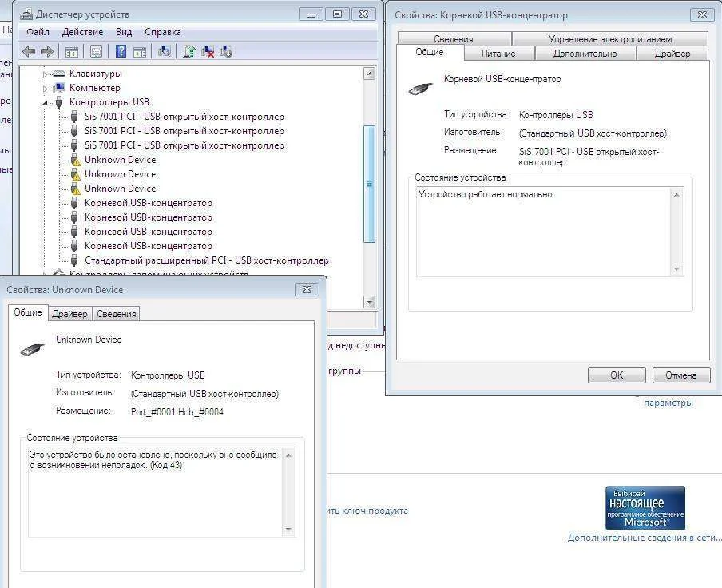
Task: Scan for hardware changes toolbar icon
Action: pos(165,51)
